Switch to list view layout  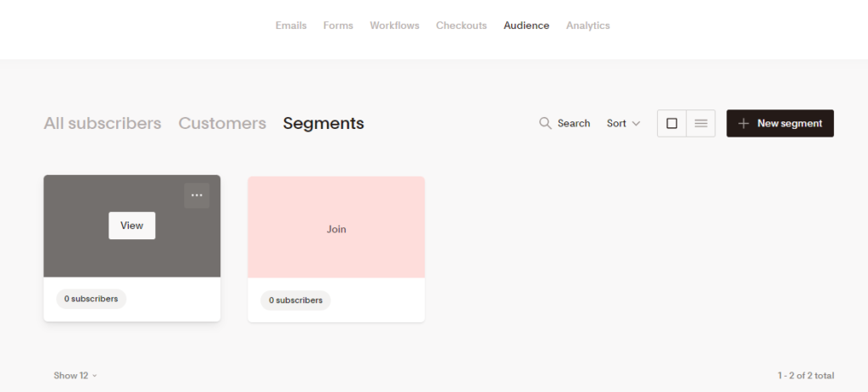[x=701, y=123]
